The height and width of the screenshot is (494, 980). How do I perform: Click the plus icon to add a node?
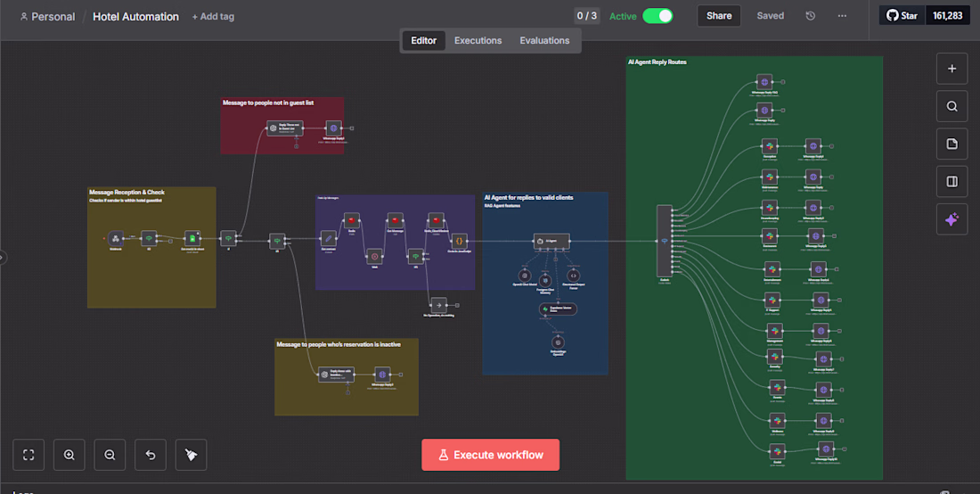click(951, 69)
